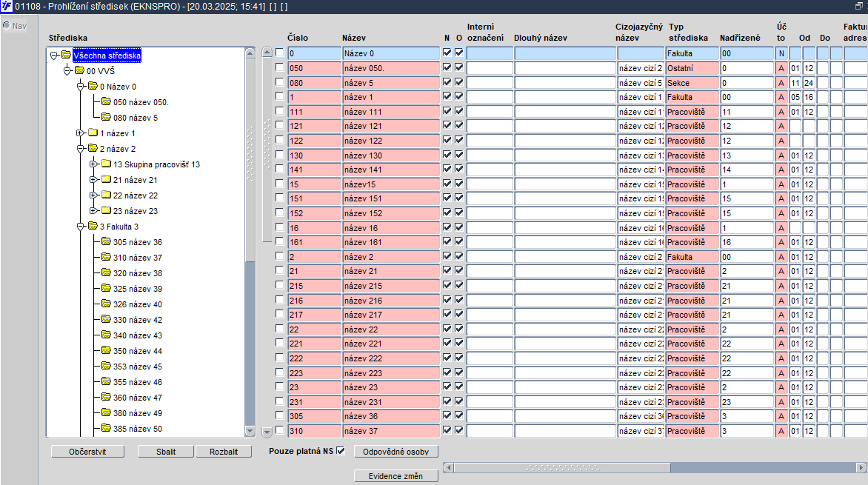The image size is (868, 485).
Task: Open the Odpovědné osoby button
Action: (x=395, y=452)
